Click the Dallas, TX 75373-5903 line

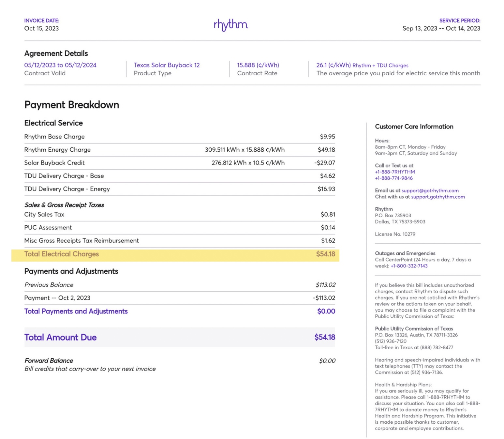pos(400,222)
